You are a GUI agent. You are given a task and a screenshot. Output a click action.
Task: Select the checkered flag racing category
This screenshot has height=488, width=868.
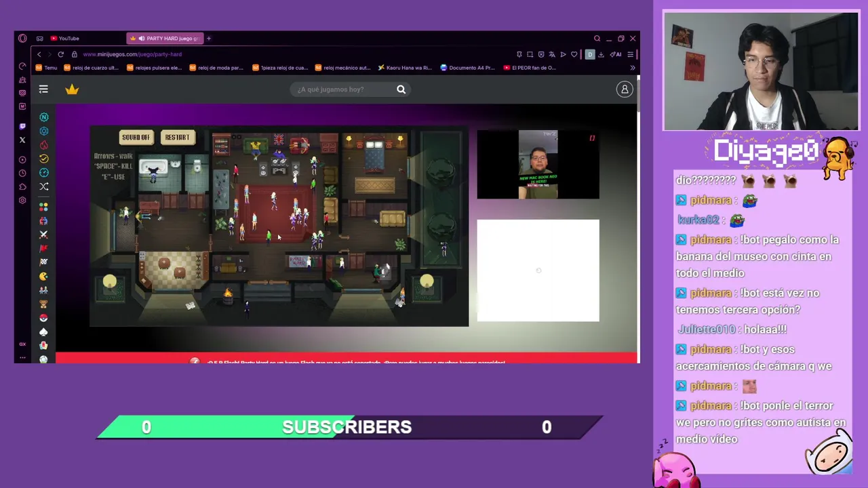coord(43,262)
